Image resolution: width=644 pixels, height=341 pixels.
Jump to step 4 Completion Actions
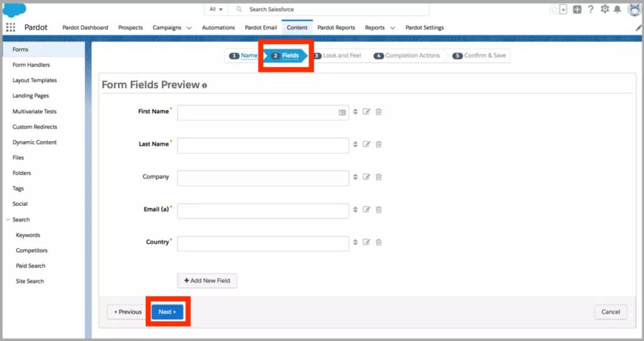(x=407, y=55)
